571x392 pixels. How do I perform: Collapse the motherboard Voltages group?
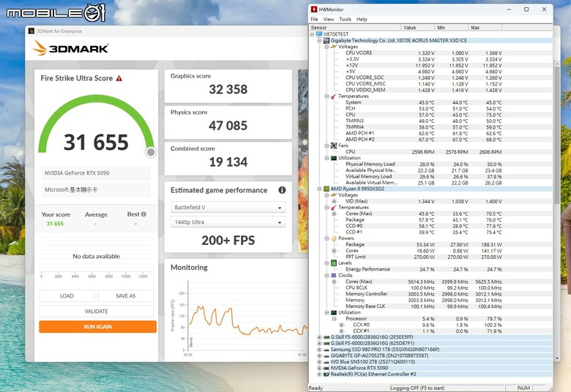(x=326, y=47)
